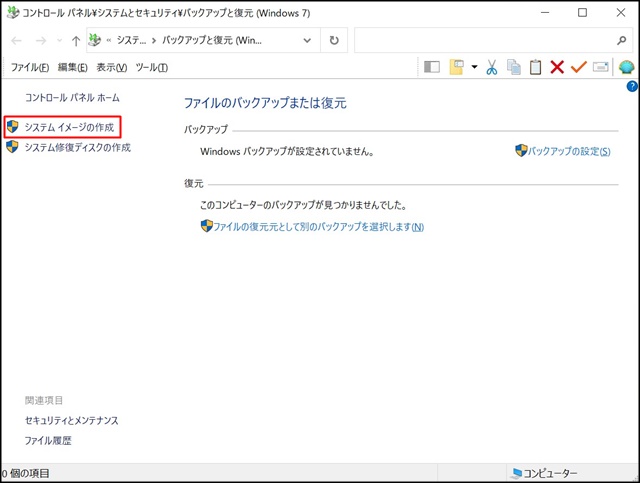Click システム イメージの作成 link
Viewport: 640px width, 483px height.
click(x=69, y=127)
